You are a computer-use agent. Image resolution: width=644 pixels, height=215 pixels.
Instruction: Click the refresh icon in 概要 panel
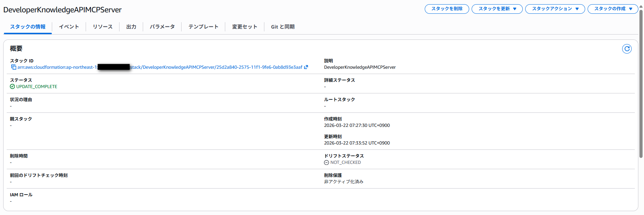coord(626,49)
